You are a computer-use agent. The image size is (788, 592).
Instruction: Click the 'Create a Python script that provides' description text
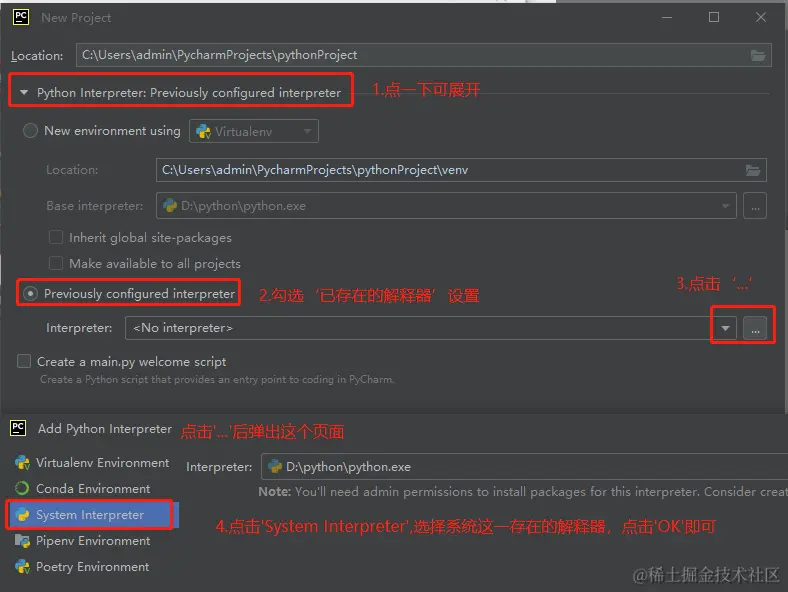(x=217, y=379)
